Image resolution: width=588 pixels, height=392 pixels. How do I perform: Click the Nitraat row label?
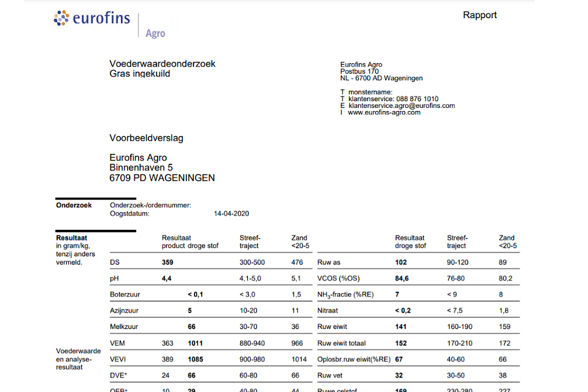click(328, 311)
